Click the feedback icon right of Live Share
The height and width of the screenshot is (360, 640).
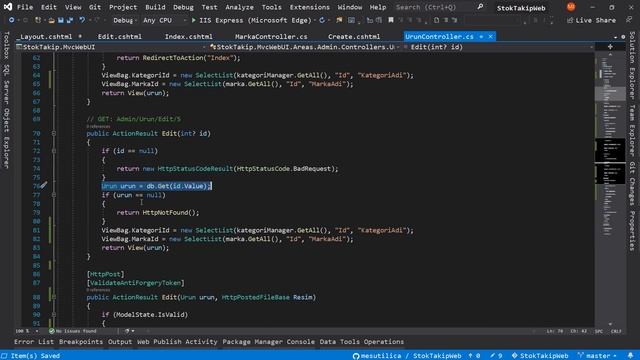[629, 20]
